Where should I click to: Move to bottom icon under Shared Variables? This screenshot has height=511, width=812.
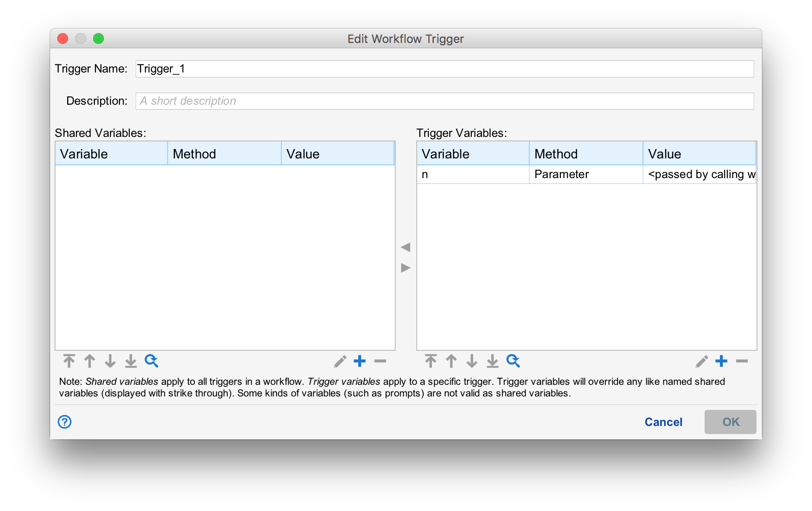pyautogui.click(x=131, y=361)
